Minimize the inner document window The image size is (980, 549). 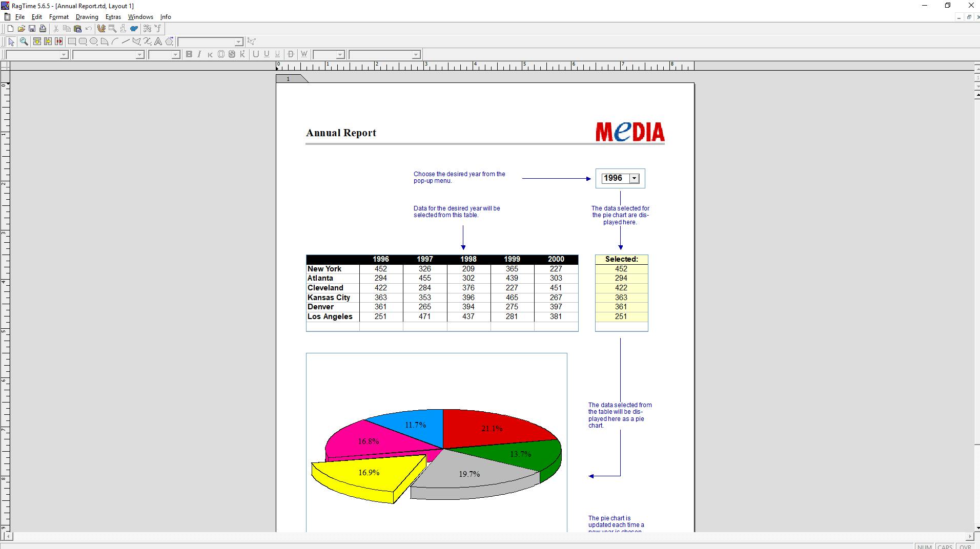(x=958, y=17)
